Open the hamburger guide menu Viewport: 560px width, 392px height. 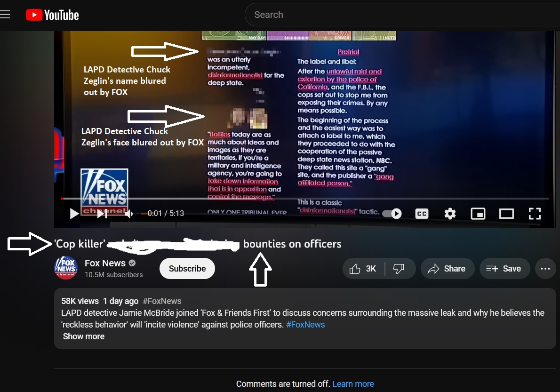5,15
